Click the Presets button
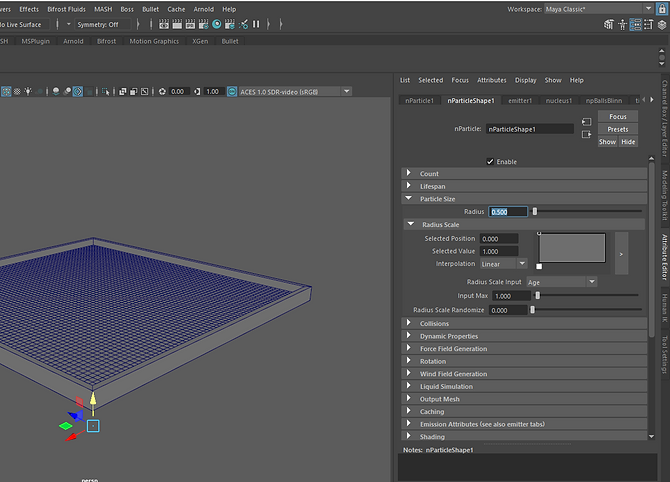 617,129
